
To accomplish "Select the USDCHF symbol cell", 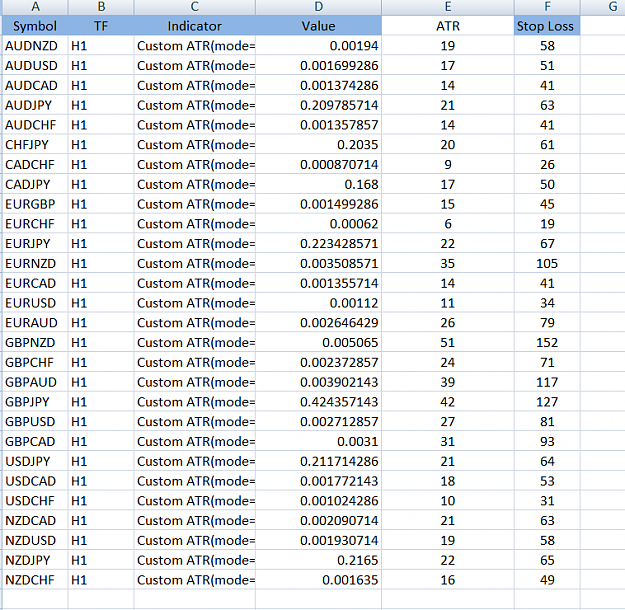I will point(35,501).
